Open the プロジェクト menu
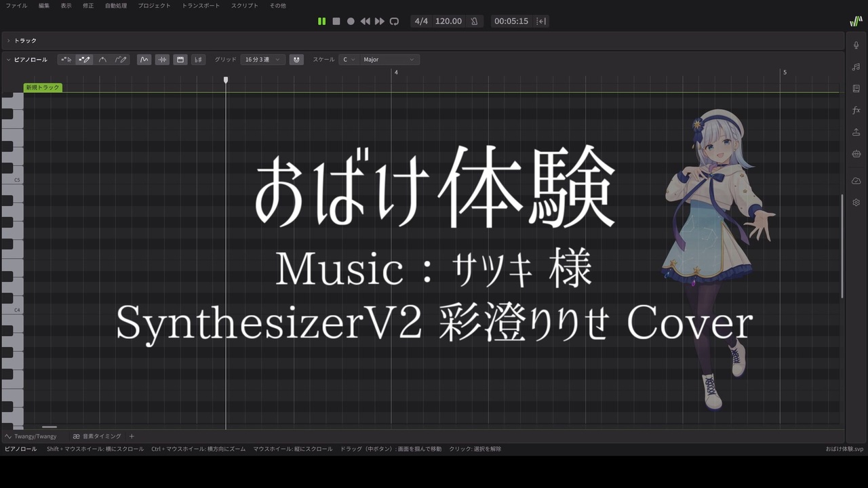The height and width of the screenshot is (488, 868). [155, 5]
